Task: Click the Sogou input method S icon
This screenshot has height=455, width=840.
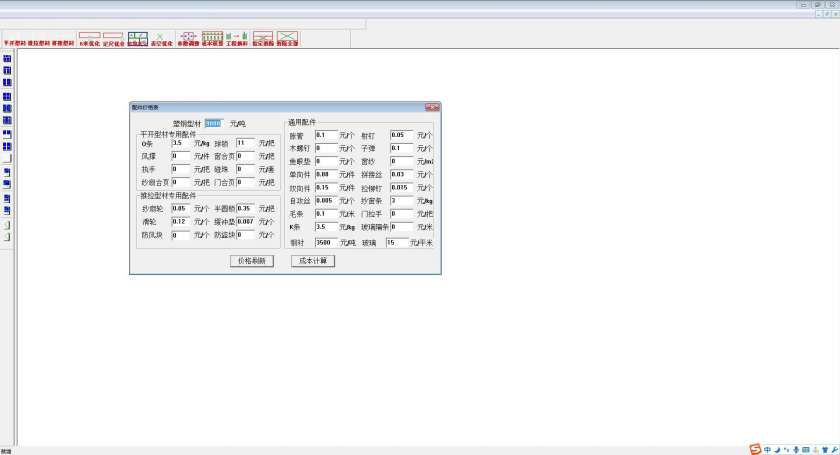Action: pos(755,449)
